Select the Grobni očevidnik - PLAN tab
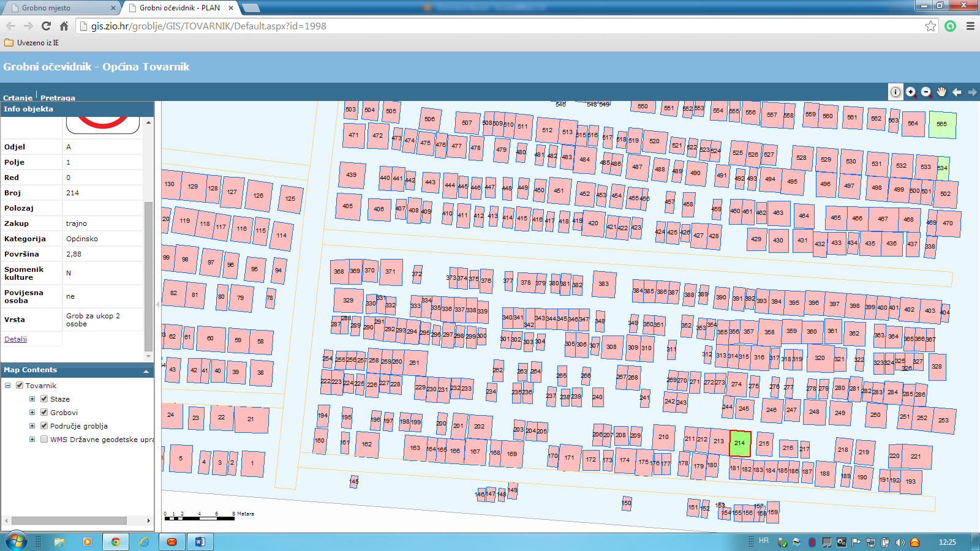 (179, 8)
